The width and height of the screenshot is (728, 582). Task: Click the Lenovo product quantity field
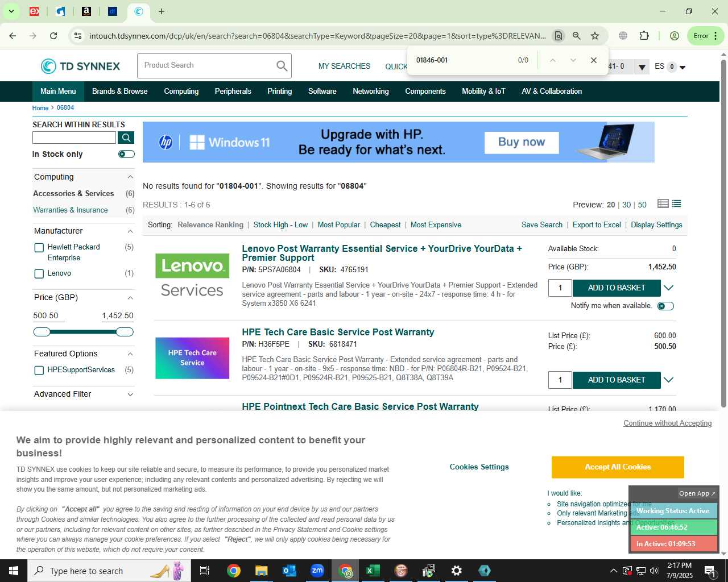560,288
